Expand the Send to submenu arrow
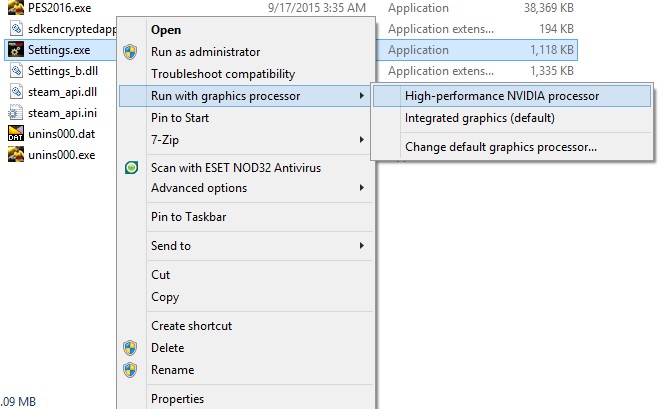The width and height of the screenshot is (668, 410). coord(361,246)
